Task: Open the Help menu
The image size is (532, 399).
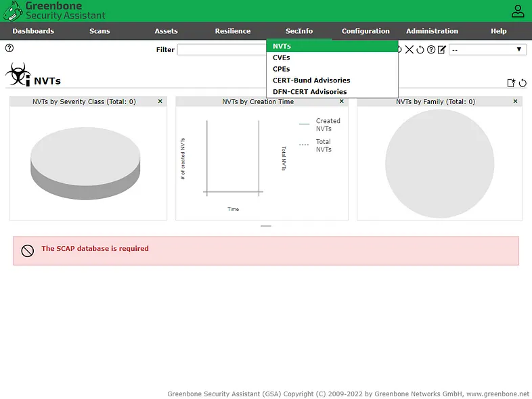Action: point(499,31)
